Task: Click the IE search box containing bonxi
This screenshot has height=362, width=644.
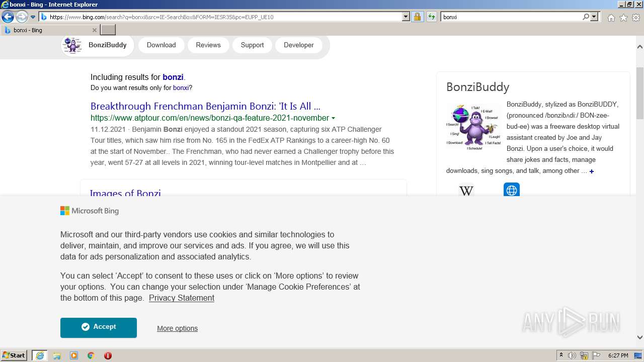Action: 511,17
